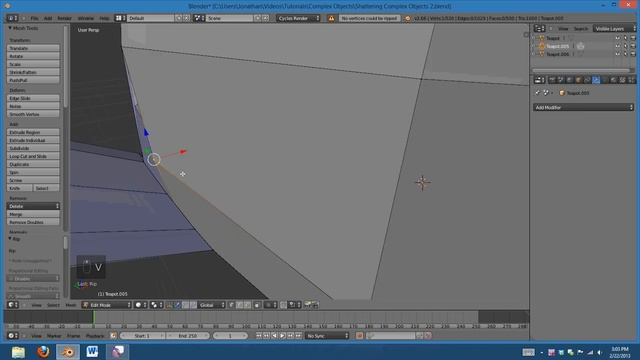The height and width of the screenshot is (360, 640).
Task: Open the info editor type selector
Action: coord(13,18)
